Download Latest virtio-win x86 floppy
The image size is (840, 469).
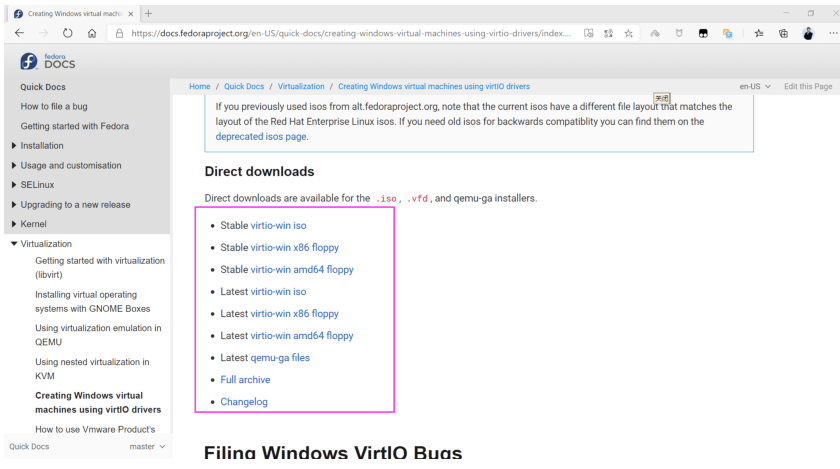pyautogui.click(x=295, y=314)
